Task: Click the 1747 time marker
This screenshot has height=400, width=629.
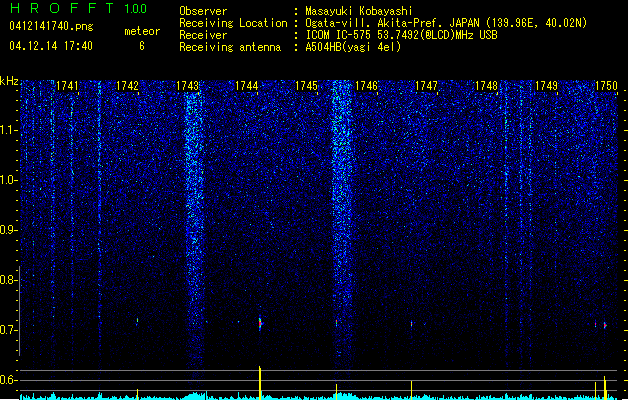Action: [426, 86]
